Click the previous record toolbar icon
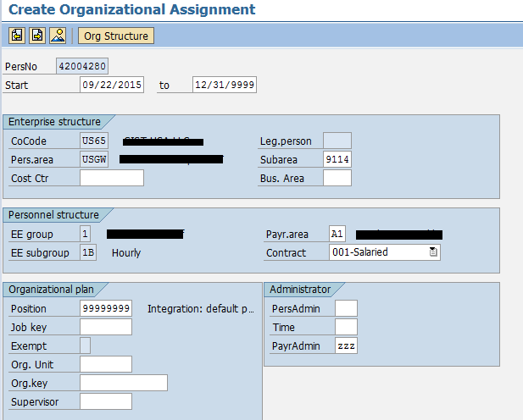The image size is (523, 420). pyautogui.click(x=17, y=36)
